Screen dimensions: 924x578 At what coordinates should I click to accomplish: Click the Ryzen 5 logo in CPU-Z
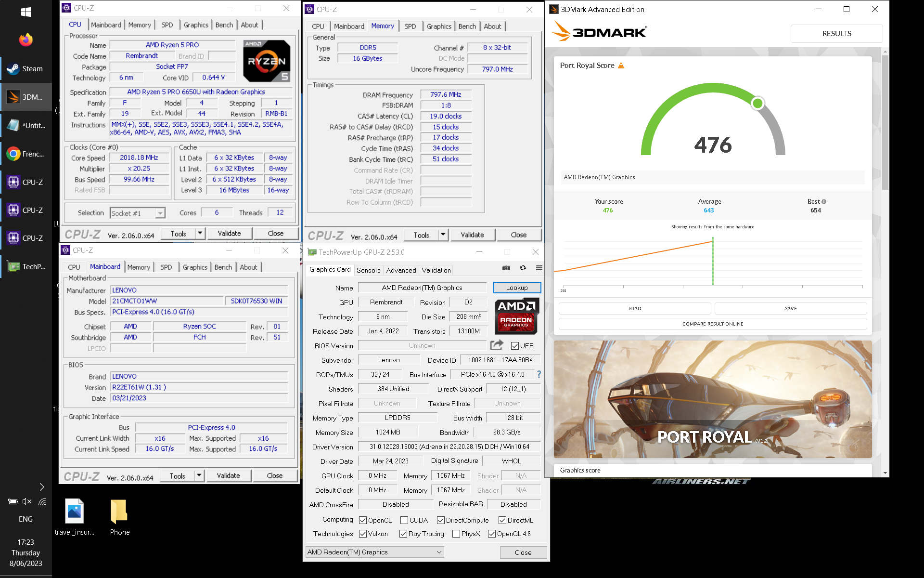pos(267,61)
